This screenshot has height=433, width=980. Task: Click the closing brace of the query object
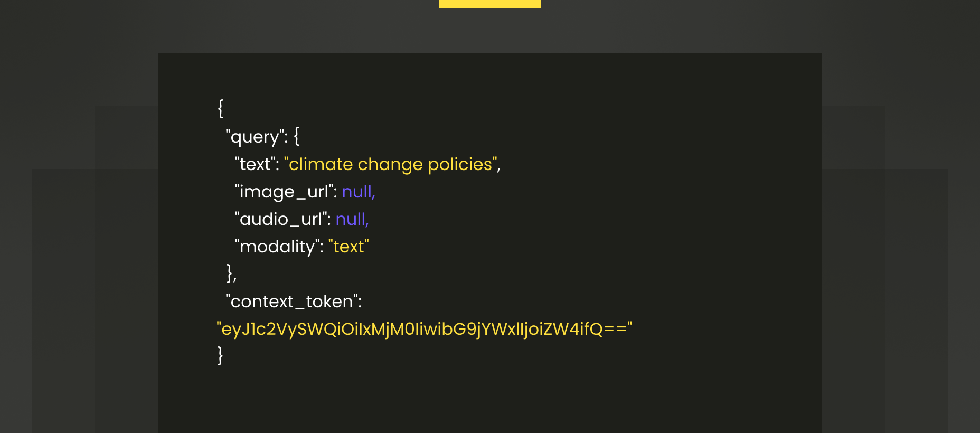pyautogui.click(x=230, y=274)
